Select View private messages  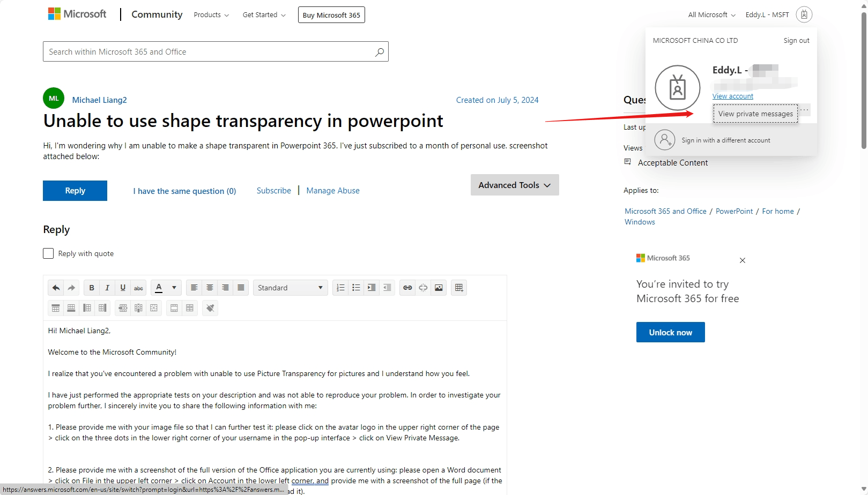click(x=755, y=114)
